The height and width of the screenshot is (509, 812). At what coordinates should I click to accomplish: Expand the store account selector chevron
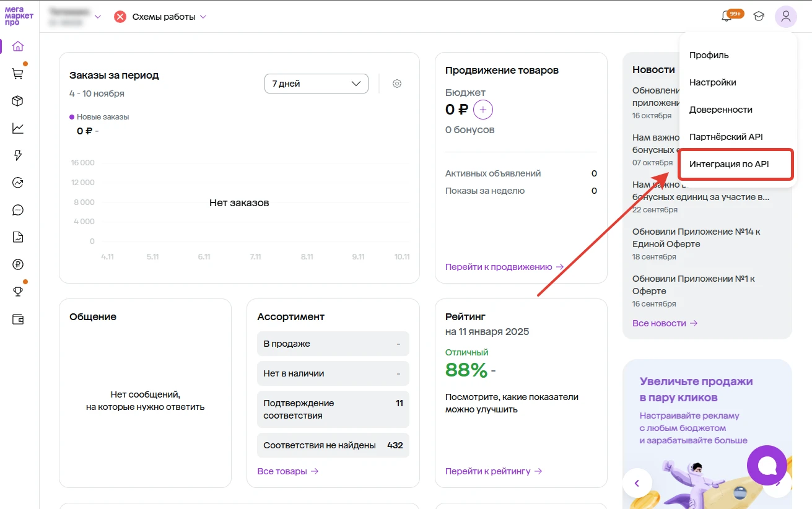(x=97, y=17)
